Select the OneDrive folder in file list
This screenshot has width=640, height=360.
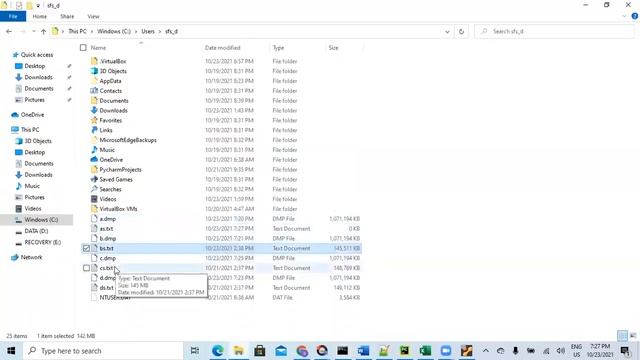[111, 160]
